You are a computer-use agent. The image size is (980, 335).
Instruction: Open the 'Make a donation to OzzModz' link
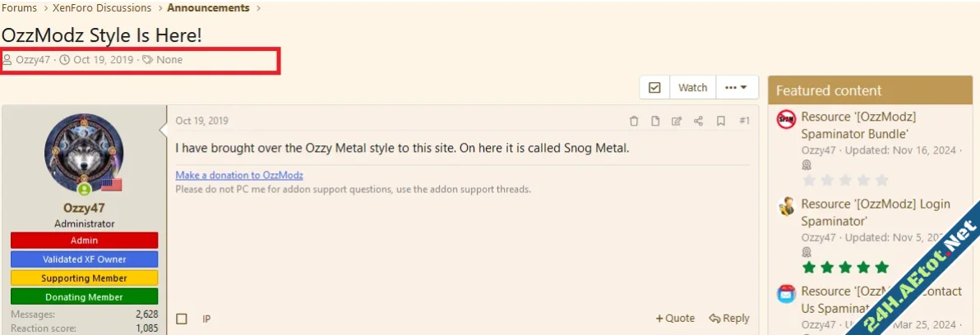(x=239, y=175)
